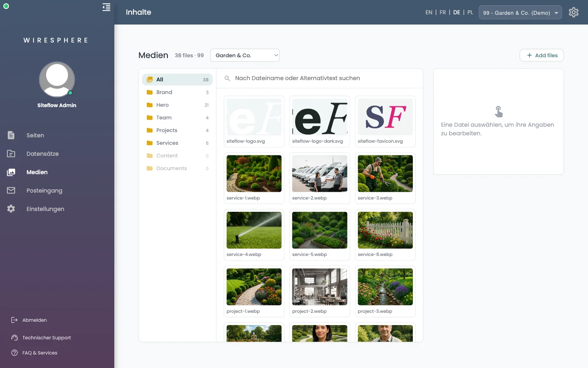This screenshot has width=588, height=368.
Task: Click the FAQ & Services help icon
Action: (x=14, y=353)
